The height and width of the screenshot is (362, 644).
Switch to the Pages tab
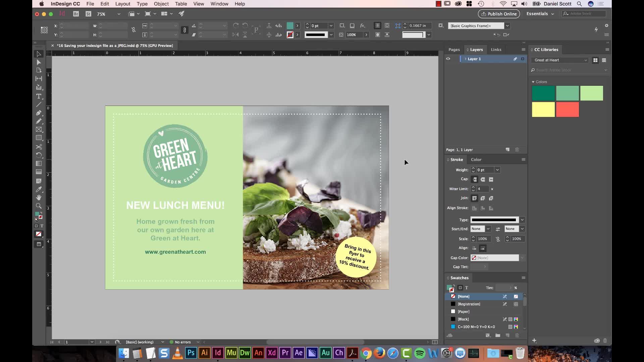(x=454, y=50)
